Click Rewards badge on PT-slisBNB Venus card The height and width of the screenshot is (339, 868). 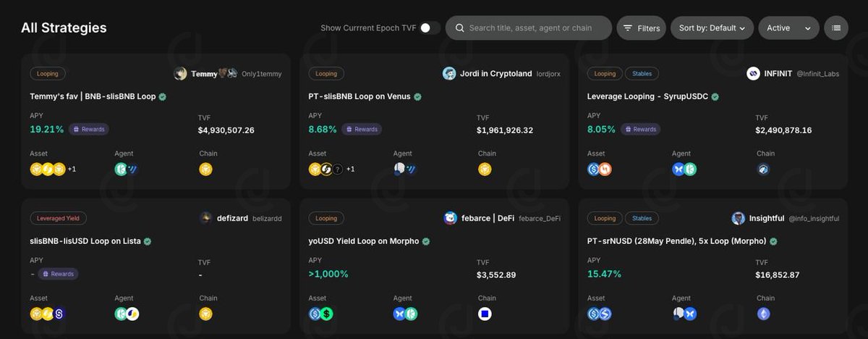tap(362, 130)
